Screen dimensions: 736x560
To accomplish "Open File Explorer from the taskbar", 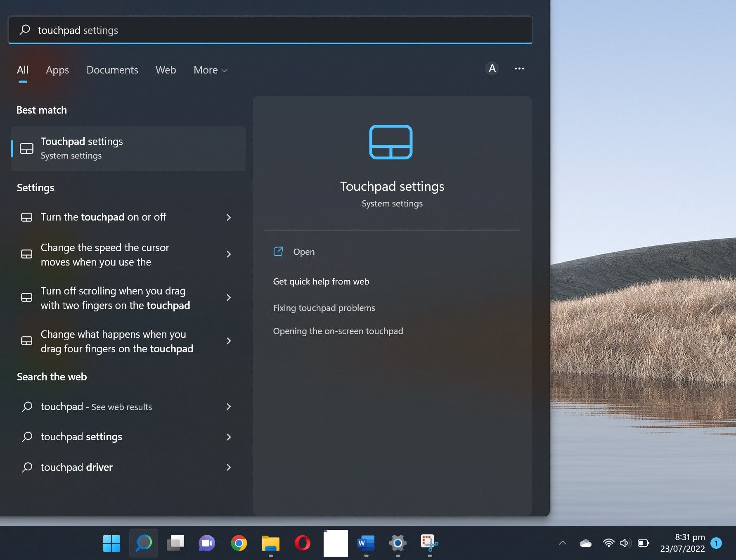I will click(x=271, y=543).
